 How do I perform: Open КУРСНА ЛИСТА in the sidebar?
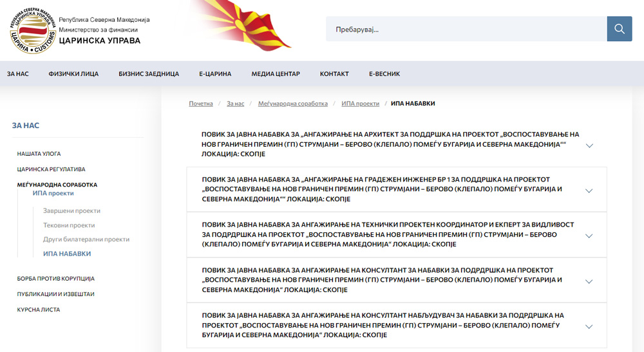point(38,310)
